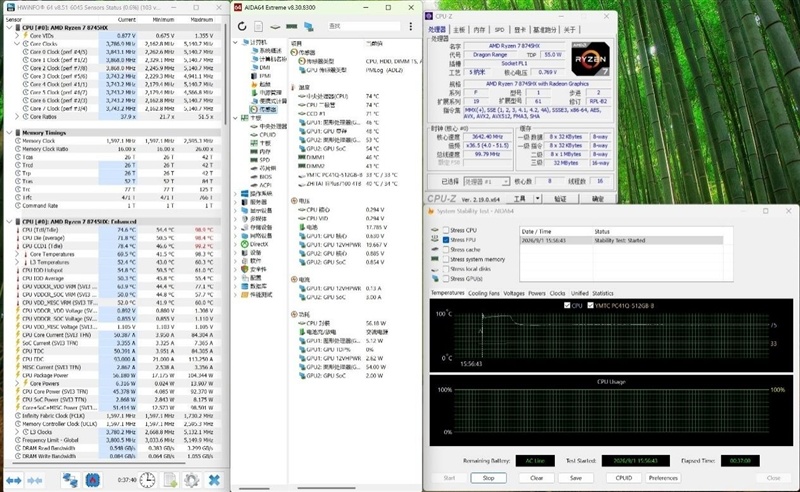Click CPU-Z 确定 OK button

pyautogui.click(x=597, y=199)
